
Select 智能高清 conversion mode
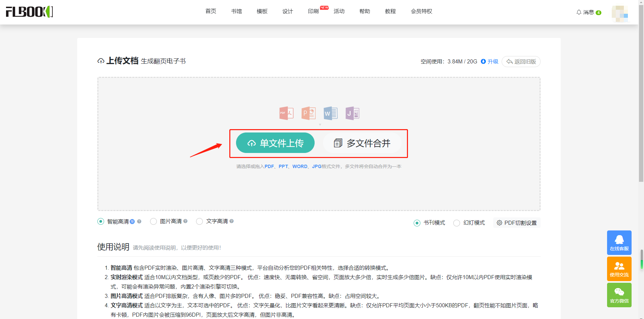(x=101, y=221)
